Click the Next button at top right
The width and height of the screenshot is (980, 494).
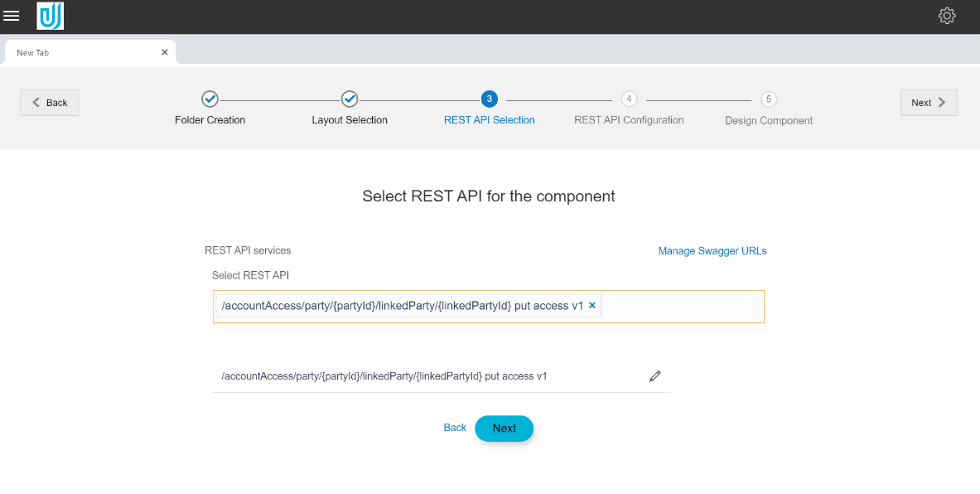[x=929, y=103]
